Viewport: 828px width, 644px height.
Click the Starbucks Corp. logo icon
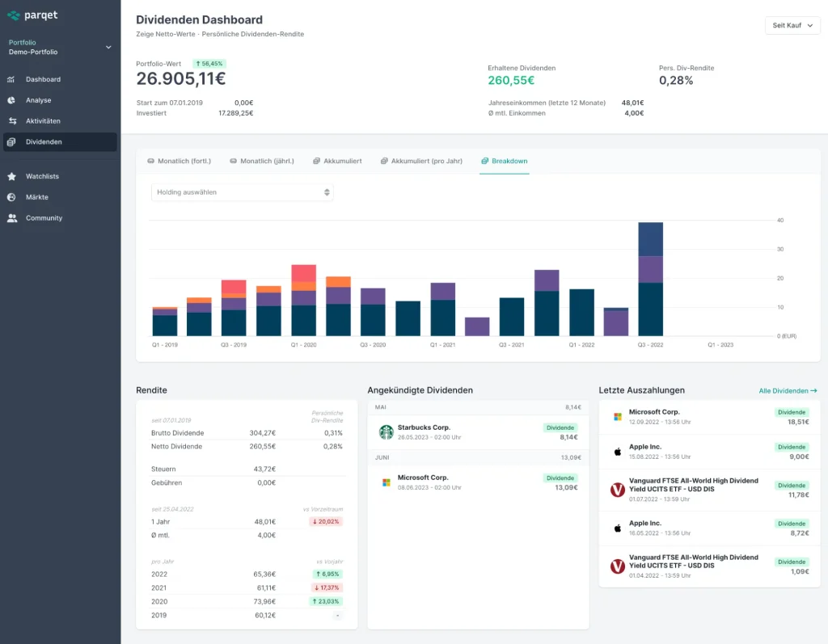pos(386,432)
